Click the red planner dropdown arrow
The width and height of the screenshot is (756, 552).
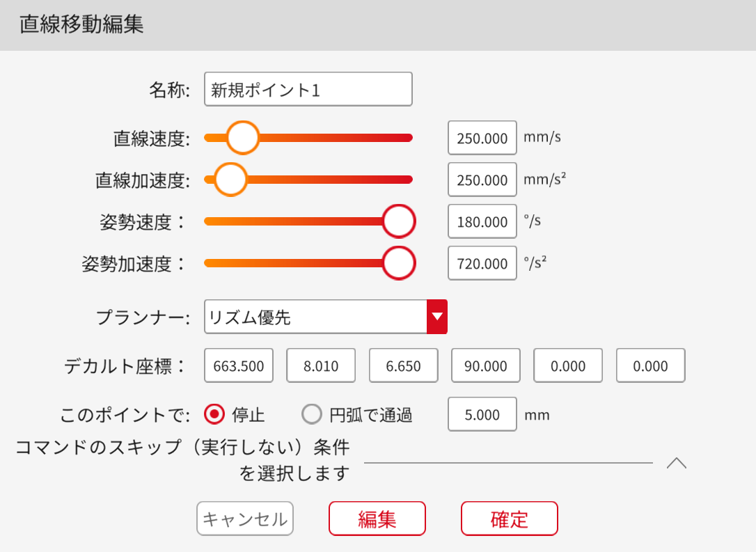point(436,317)
